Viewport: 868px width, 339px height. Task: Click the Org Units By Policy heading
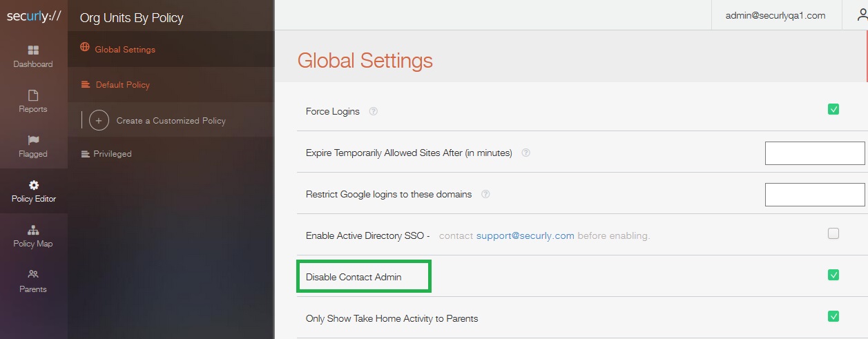coord(132,18)
